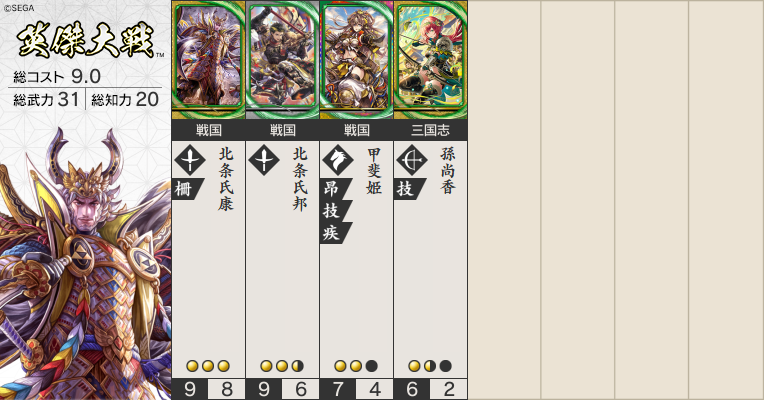The width and height of the screenshot is (764, 400).
Task: Open the 孫尚香 card portrait
Action: point(431,59)
